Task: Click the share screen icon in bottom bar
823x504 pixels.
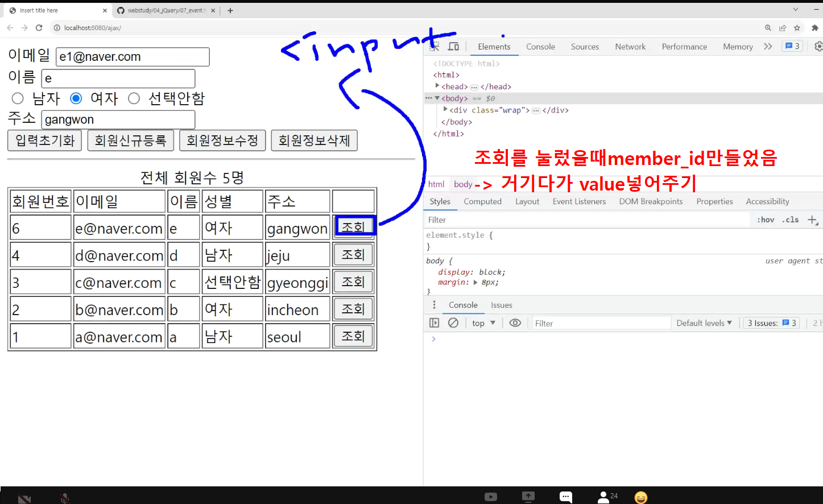Action: 528,497
